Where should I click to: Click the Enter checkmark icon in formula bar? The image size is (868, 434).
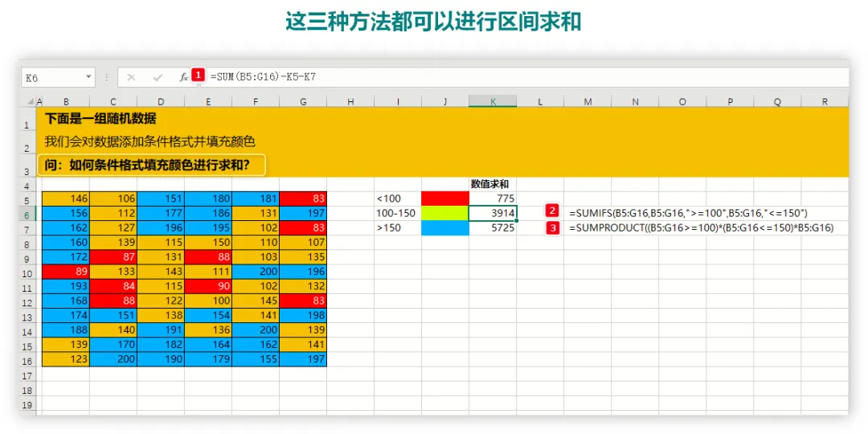click(x=158, y=77)
